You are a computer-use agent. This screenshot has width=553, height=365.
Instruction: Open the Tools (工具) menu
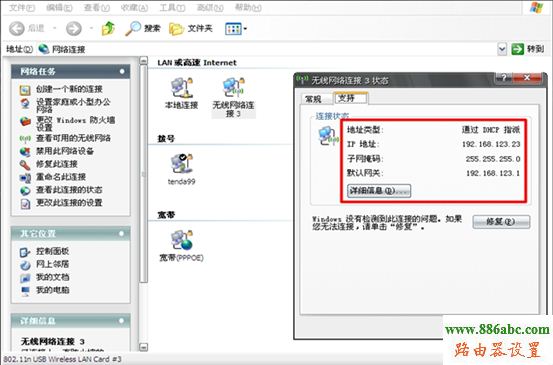172,7
